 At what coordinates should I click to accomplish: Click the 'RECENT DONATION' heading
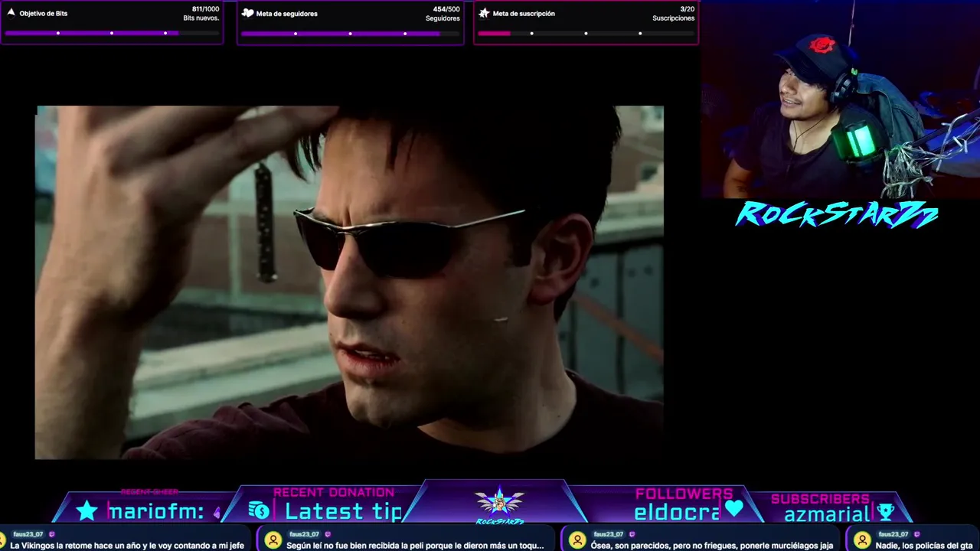tap(334, 492)
